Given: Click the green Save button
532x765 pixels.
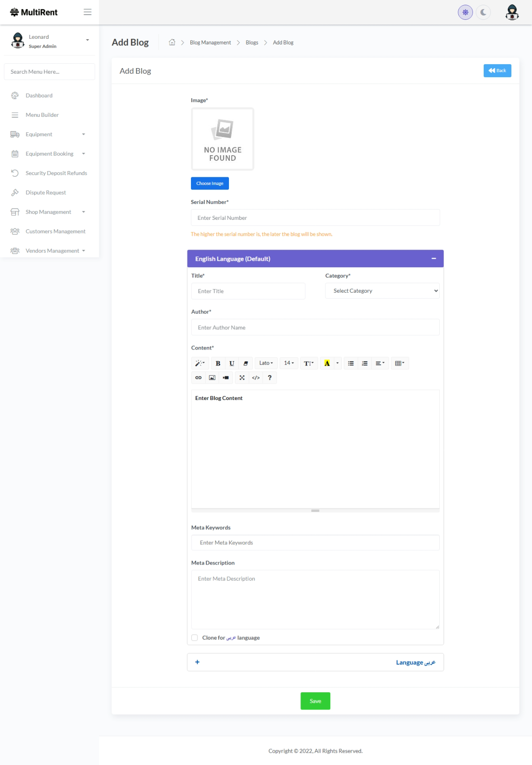Looking at the screenshot, I should 315,701.
